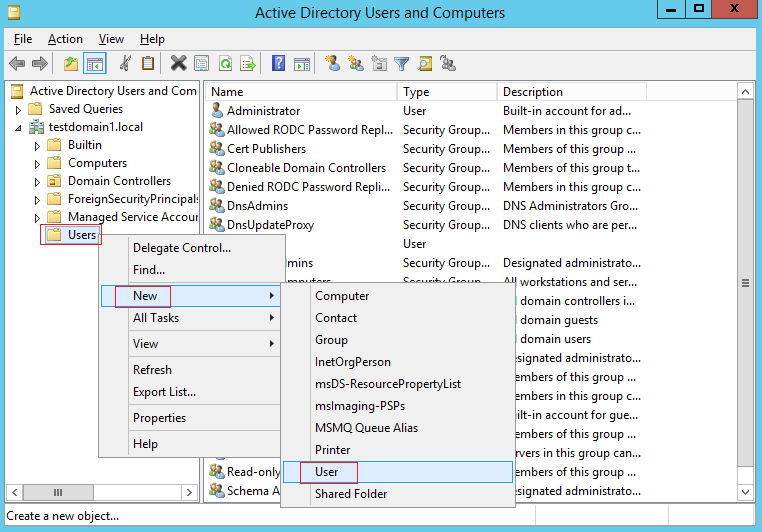Click the blue Help question mark icon

click(278, 64)
